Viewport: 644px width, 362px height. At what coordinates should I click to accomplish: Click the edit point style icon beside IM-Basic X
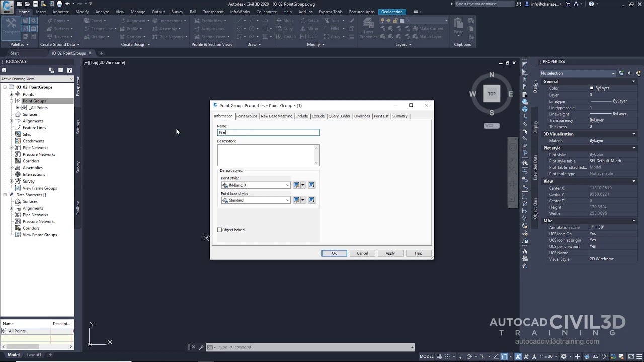click(297, 185)
